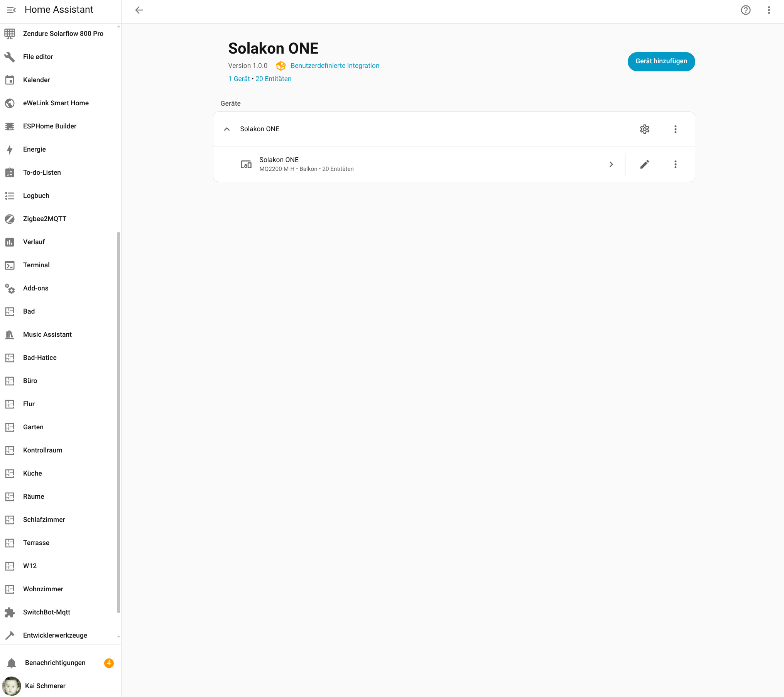Click Kai Schmerer avatar photo
This screenshot has height=697, width=784.
(12, 686)
